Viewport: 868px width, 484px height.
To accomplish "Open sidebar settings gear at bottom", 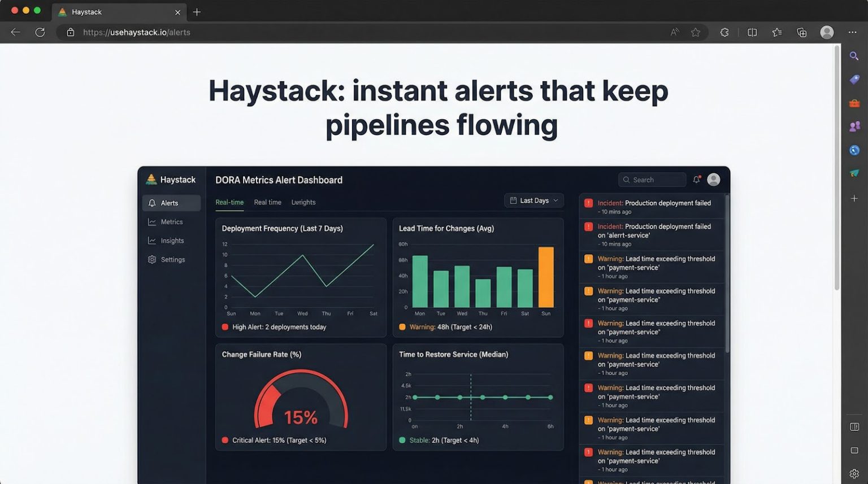I will (x=854, y=474).
